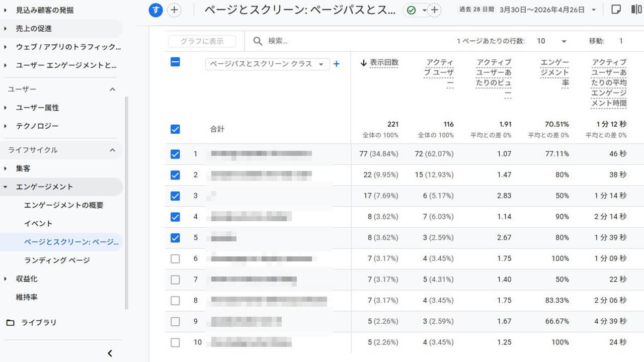Collapse the sidebar with the left chevron

click(x=110, y=353)
